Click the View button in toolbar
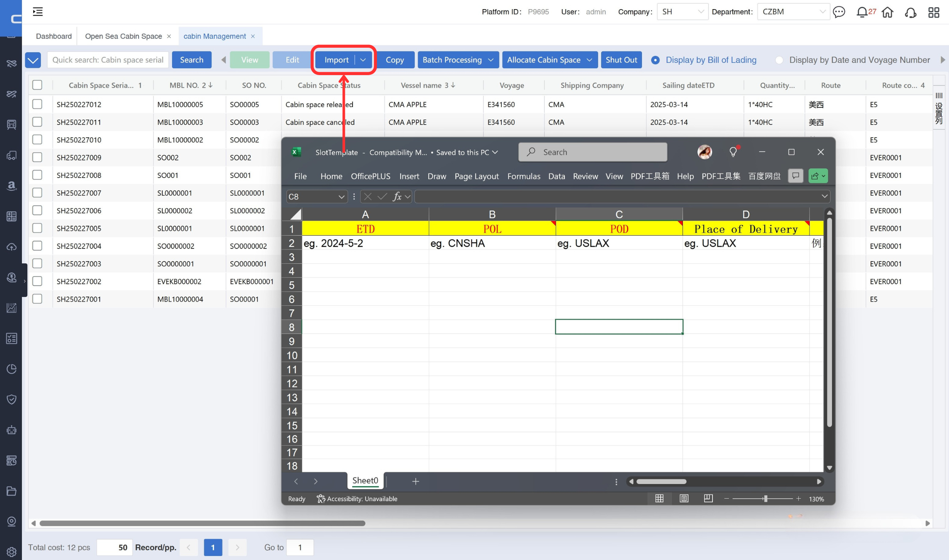 click(249, 60)
